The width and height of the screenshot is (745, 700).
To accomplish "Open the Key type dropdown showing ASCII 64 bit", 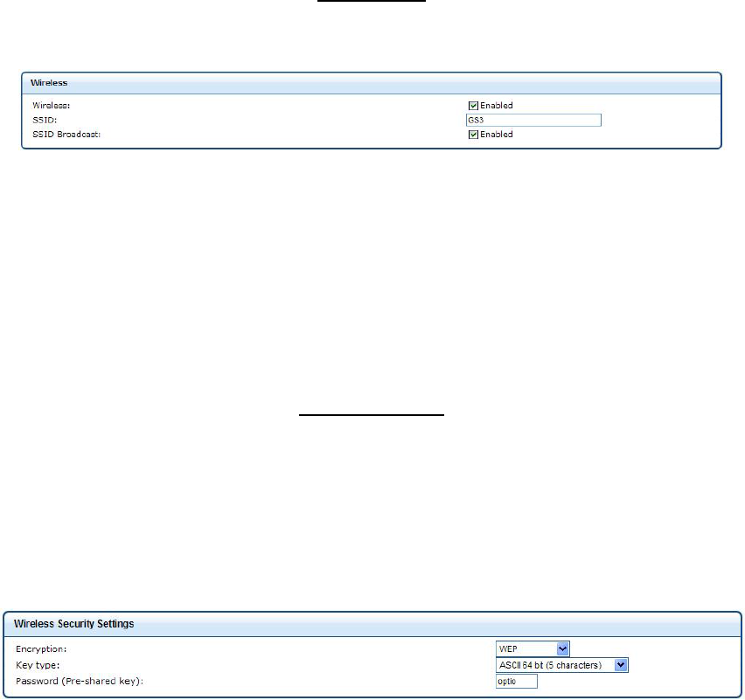I will [x=562, y=665].
